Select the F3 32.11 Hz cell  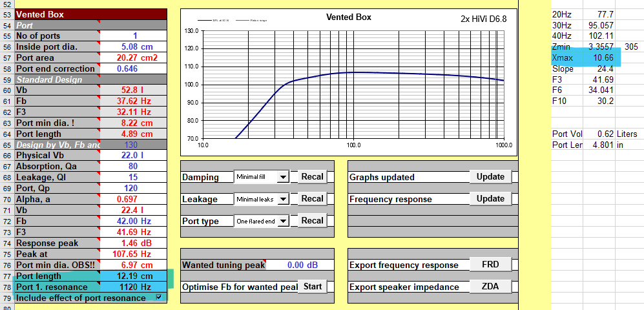tap(134, 112)
